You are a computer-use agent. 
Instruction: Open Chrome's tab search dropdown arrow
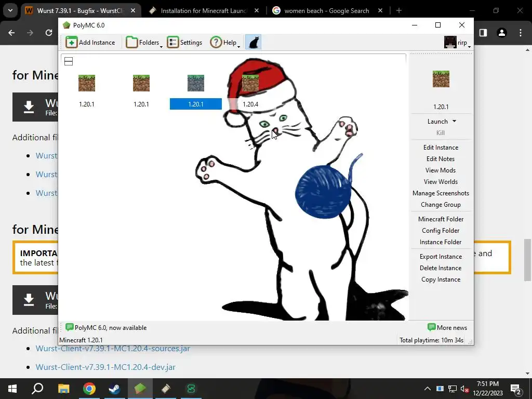click(x=10, y=10)
